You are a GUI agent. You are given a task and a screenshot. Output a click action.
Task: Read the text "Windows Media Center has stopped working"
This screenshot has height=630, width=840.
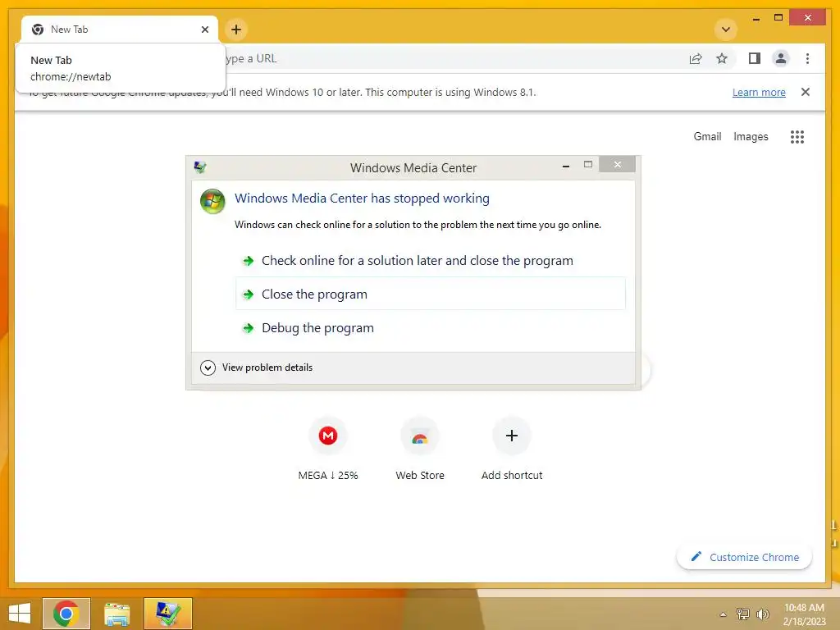pyautogui.click(x=362, y=199)
